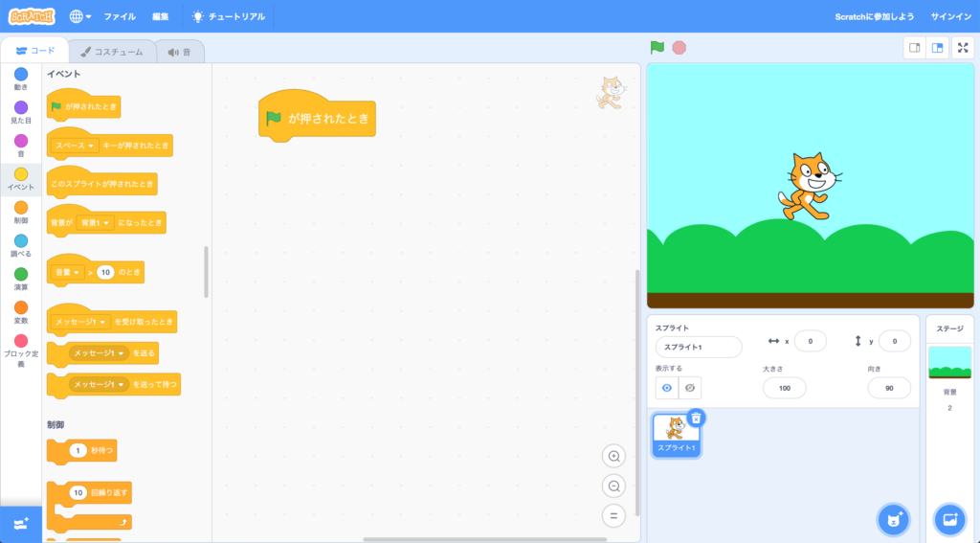Screen dimensions: 980x543
Task: Select the 動き block category
Action: pos(21,79)
